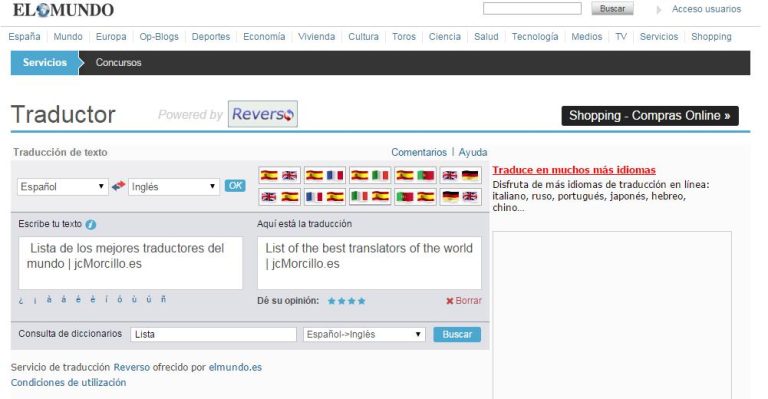Switch to the Concursos tab
The width and height of the screenshot is (768, 399).
pos(119,63)
